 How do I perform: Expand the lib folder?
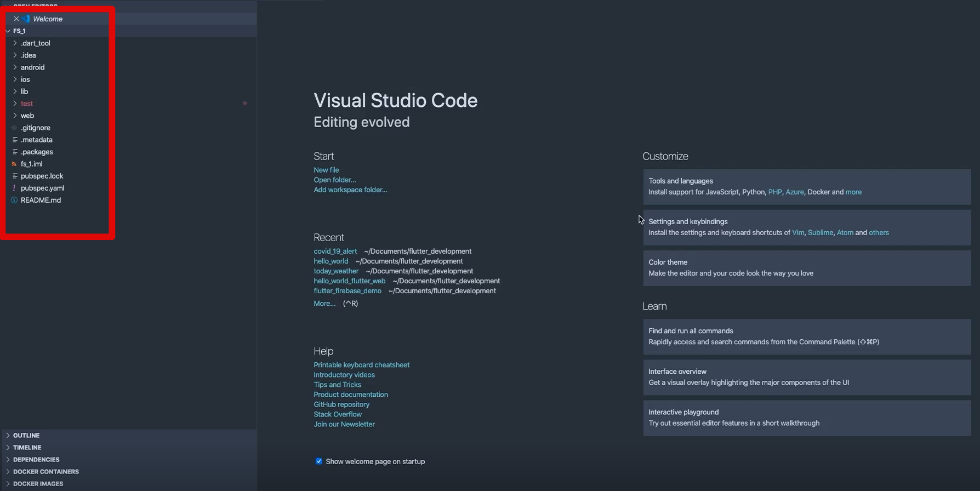15,91
